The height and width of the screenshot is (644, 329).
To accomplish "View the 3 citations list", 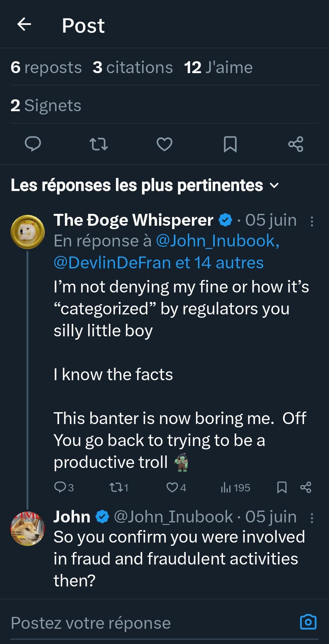I will [133, 67].
